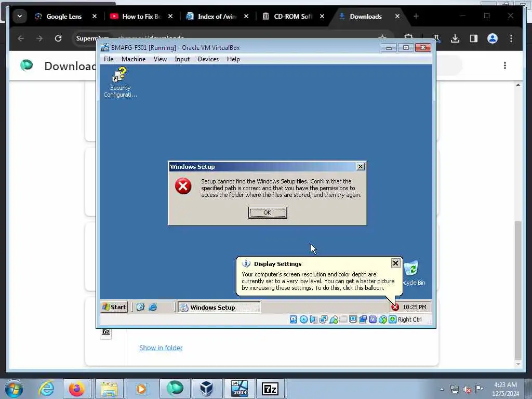This screenshot has width=532, height=399.
Task: Select Windows Setup taskbar button in guest
Action: point(219,308)
